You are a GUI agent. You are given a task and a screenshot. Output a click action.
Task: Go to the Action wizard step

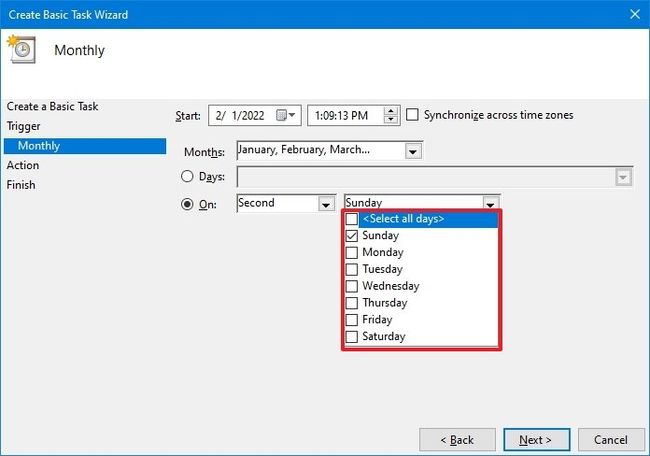coord(23,165)
